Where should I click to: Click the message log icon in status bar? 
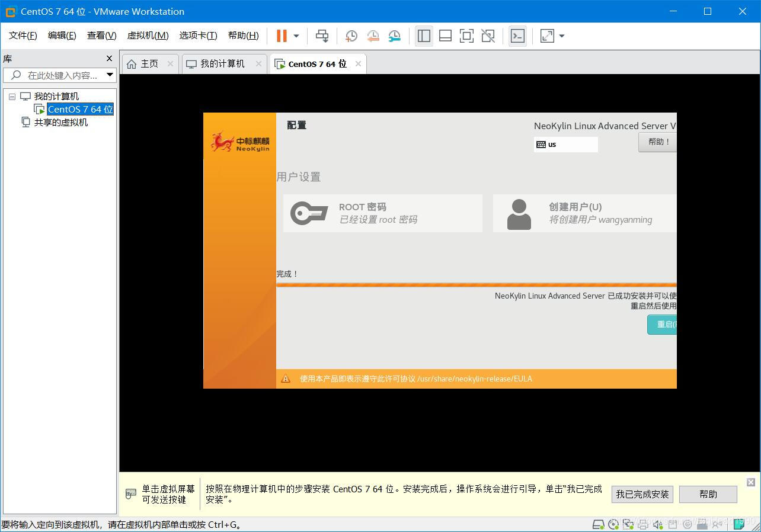click(739, 524)
